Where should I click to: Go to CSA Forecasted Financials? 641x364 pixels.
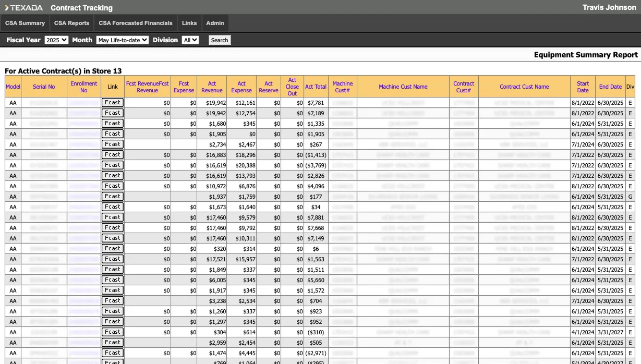pyautogui.click(x=136, y=23)
